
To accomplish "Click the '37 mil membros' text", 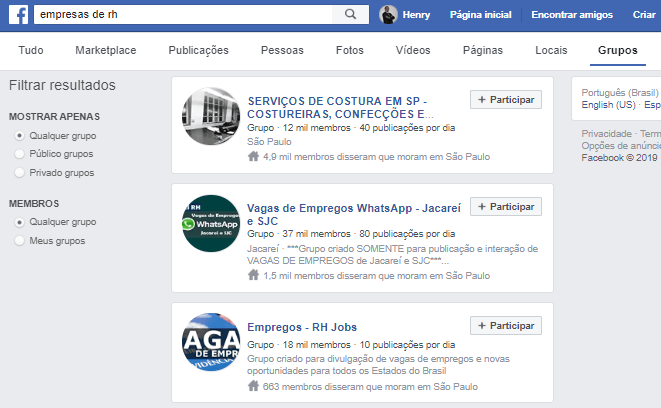I will click(x=316, y=234).
